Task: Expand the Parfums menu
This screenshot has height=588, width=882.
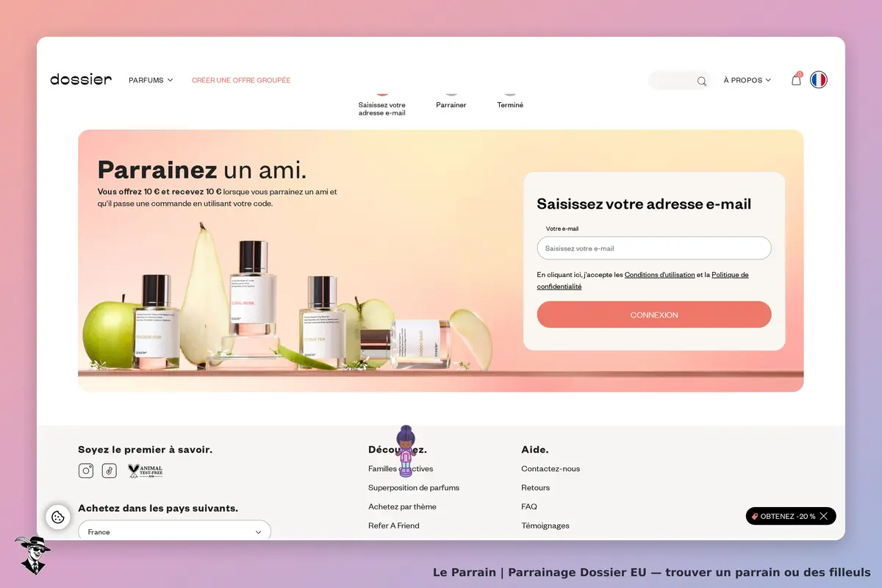Action: pyautogui.click(x=151, y=80)
